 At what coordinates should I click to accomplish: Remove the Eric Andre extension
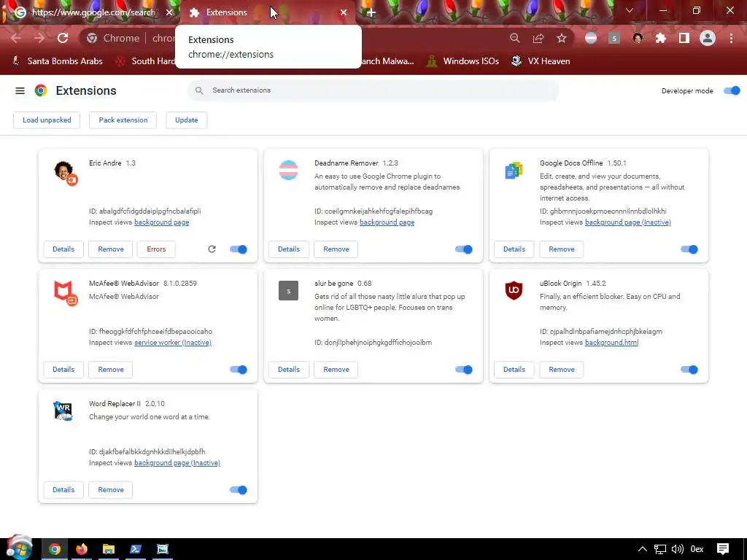coord(111,249)
